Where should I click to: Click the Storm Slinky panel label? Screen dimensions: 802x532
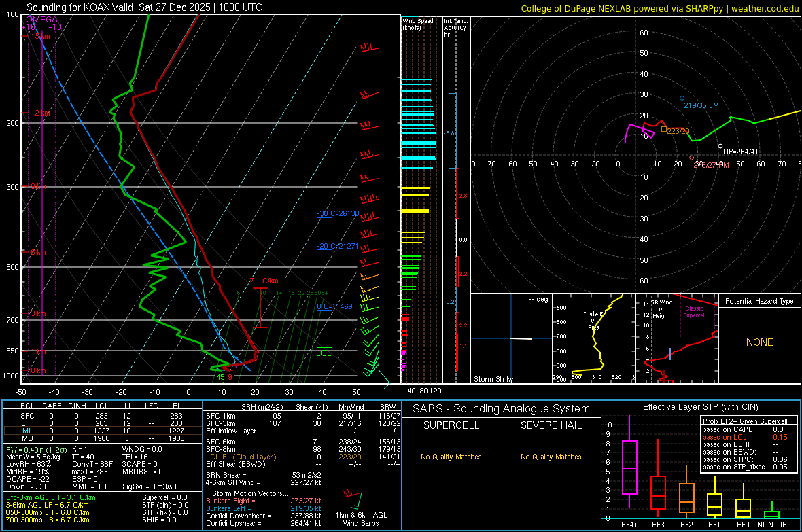point(493,379)
